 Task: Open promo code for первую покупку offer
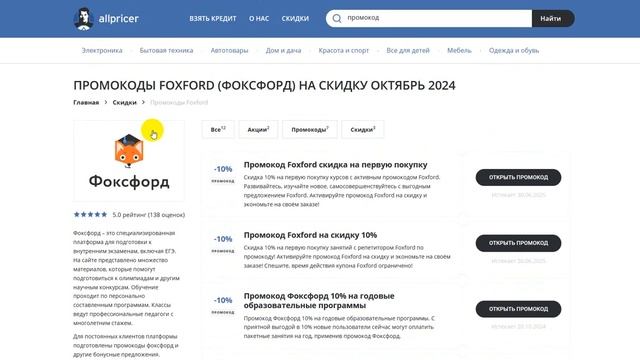coord(518,178)
